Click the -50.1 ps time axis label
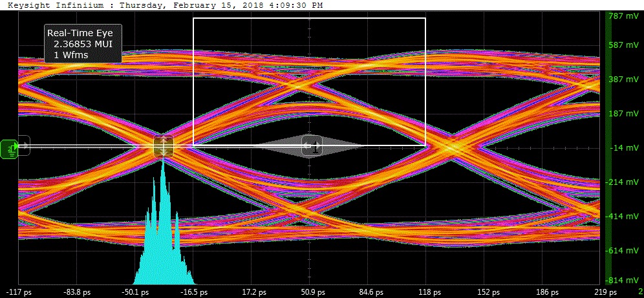 tap(136, 292)
